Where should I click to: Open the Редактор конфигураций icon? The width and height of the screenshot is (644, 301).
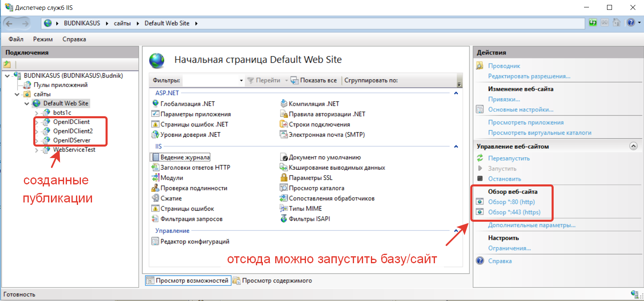(155, 241)
